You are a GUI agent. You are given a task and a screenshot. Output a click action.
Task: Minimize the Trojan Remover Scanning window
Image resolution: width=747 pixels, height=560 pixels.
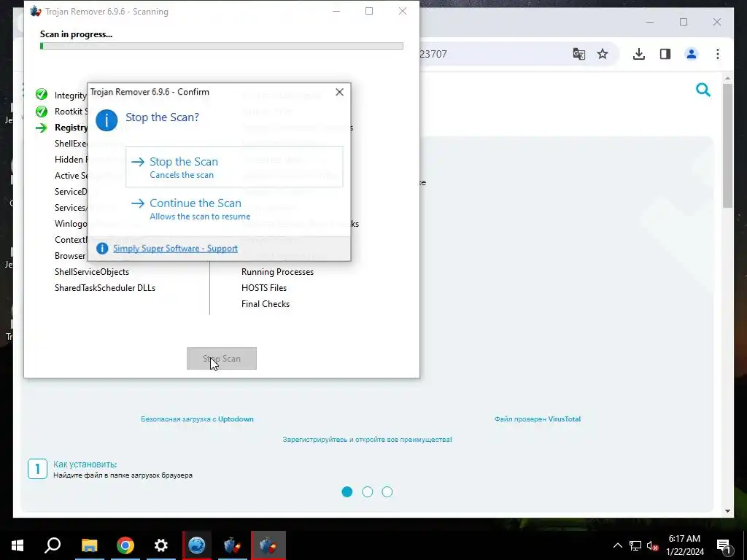click(336, 12)
